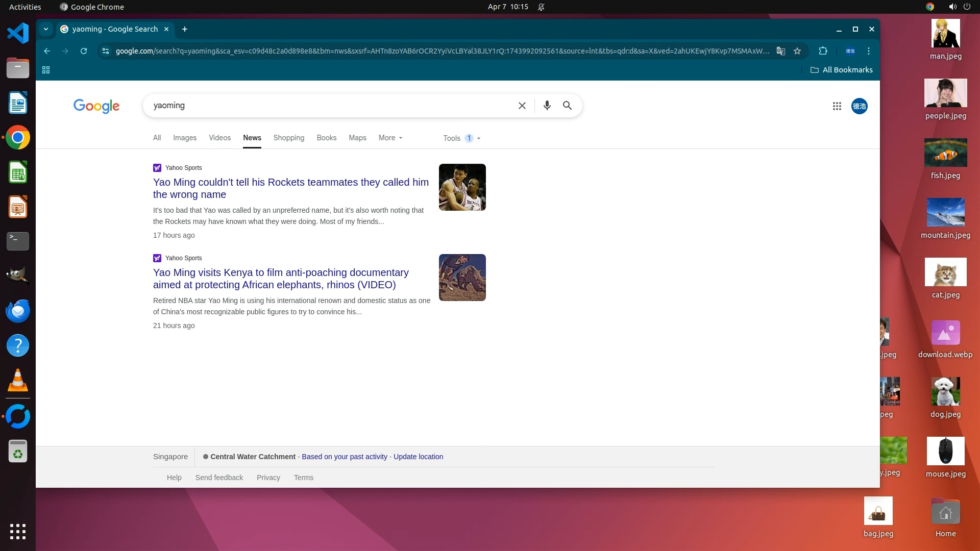Switch to the Images tab
The width and height of the screenshot is (980, 551).
tap(184, 138)
